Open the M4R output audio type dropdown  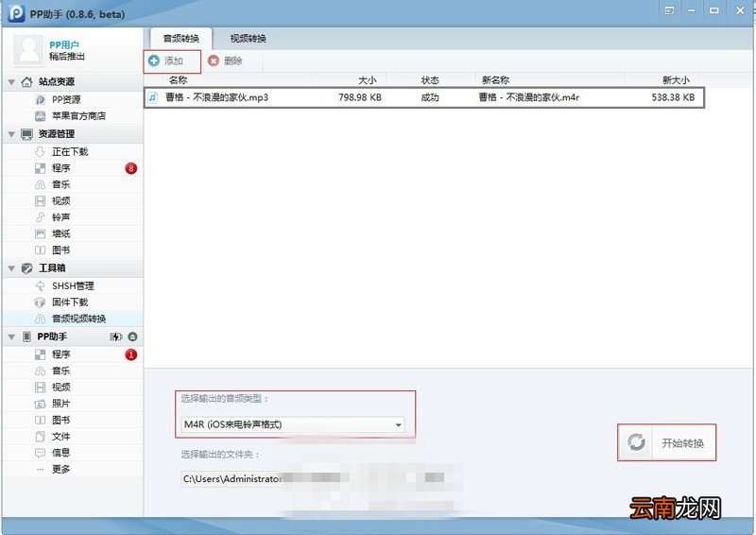(293, 424)
